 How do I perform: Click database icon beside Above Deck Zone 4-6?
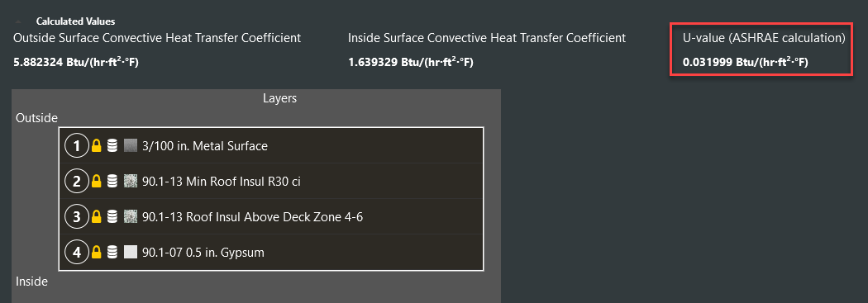pyautogui.click(x=112, y=217)
